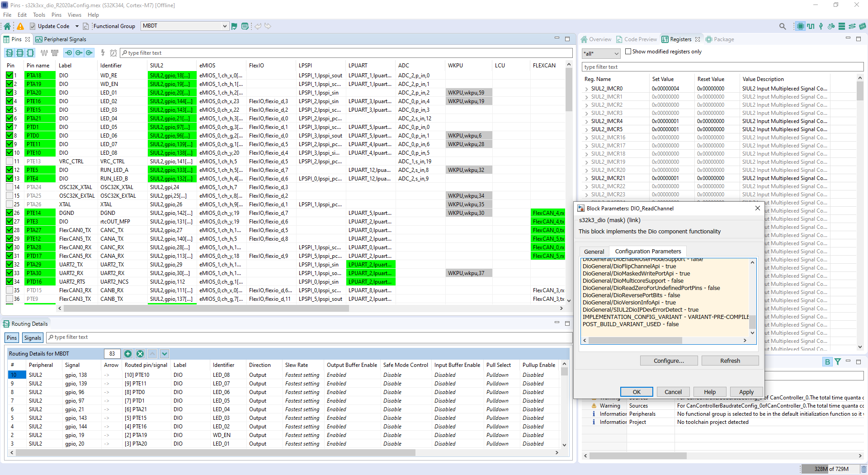Click the search magnifier icon top right
The height and width of the screenshot is (475, 868).
click(783, 26)
